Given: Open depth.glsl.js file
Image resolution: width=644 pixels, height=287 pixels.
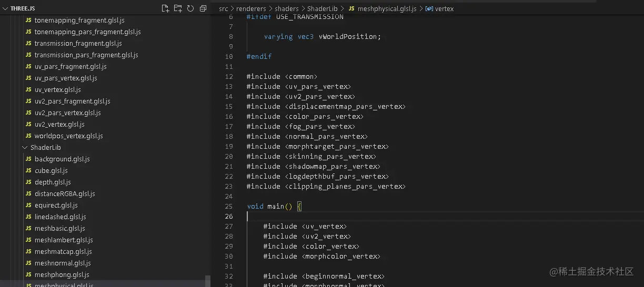Looking at the screenshot, I should point(53,182).
